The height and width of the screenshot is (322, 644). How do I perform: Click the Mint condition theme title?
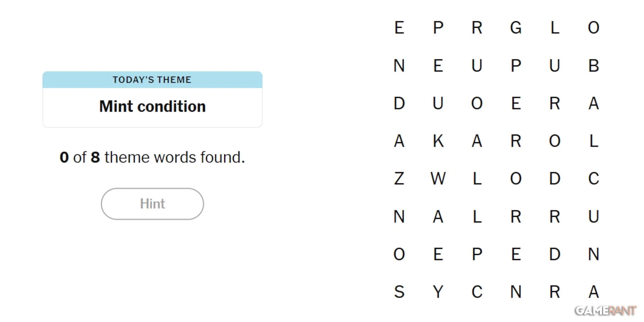[152, 106]
